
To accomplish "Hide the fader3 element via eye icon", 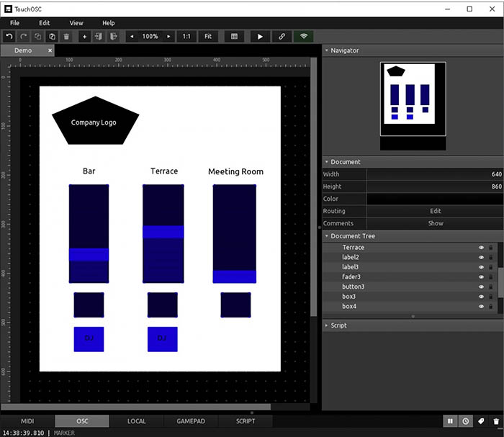I will tap(481, 277).
